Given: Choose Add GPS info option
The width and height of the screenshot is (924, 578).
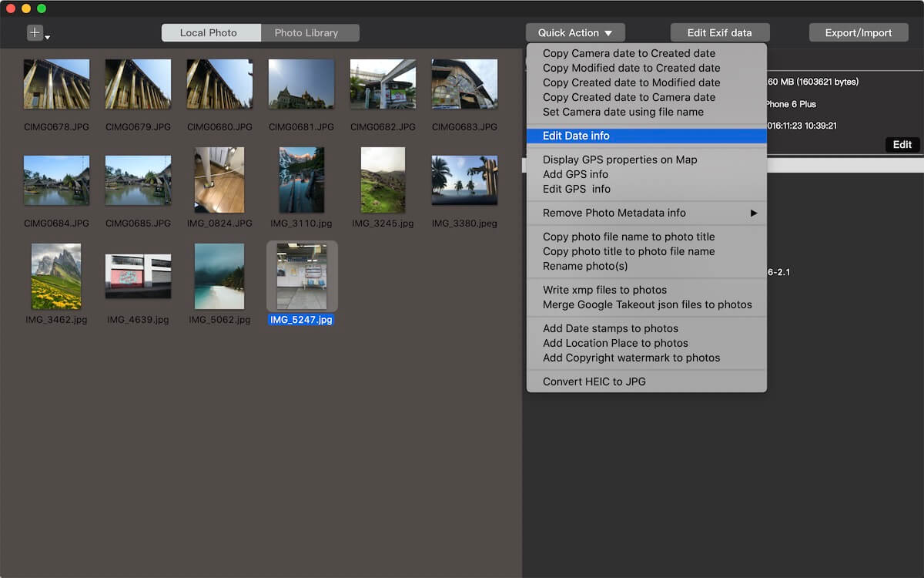Looking at the screenshot, I should (575, 174).
